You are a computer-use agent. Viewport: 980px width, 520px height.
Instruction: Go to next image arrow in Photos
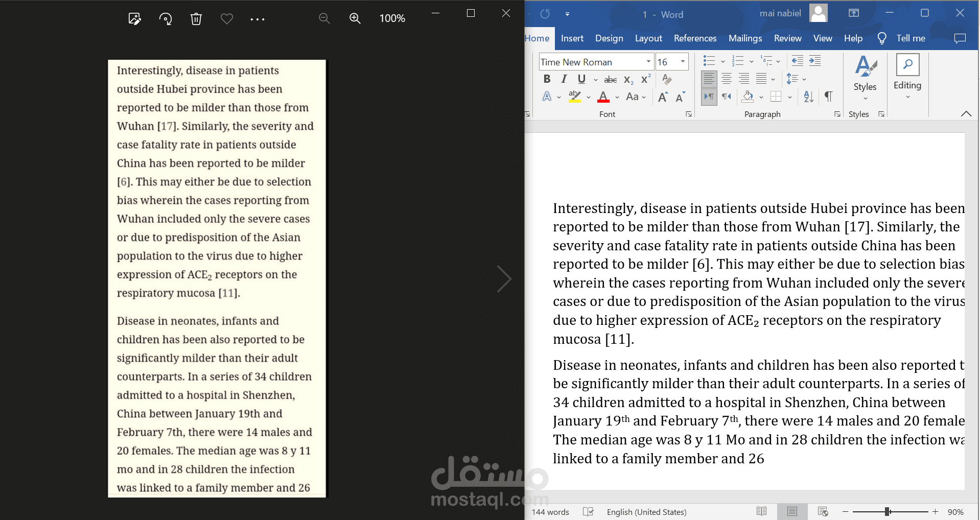[x=504, y=279]
